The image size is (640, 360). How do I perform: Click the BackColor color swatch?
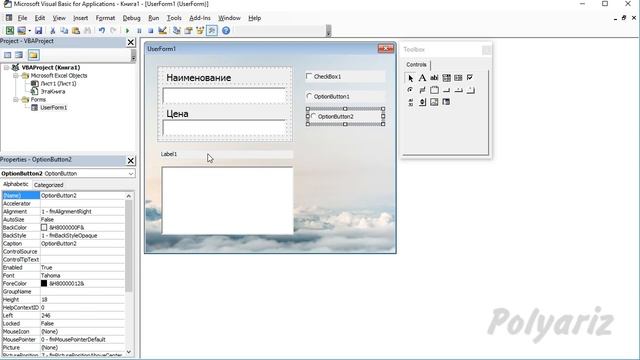click(x=44, y=227)
